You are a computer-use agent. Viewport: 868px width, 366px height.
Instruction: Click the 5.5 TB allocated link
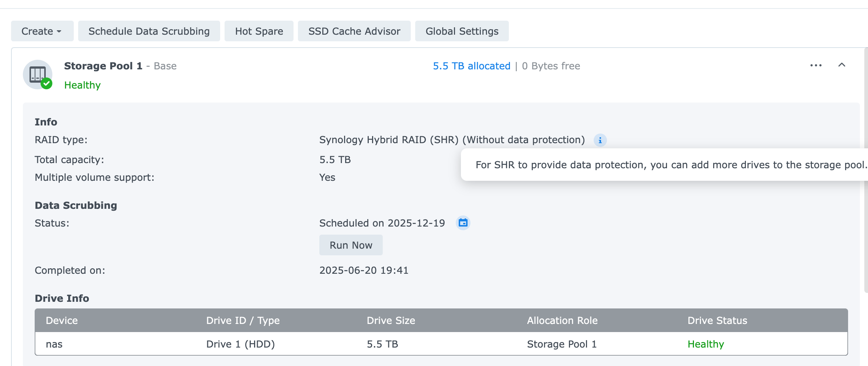471,66
